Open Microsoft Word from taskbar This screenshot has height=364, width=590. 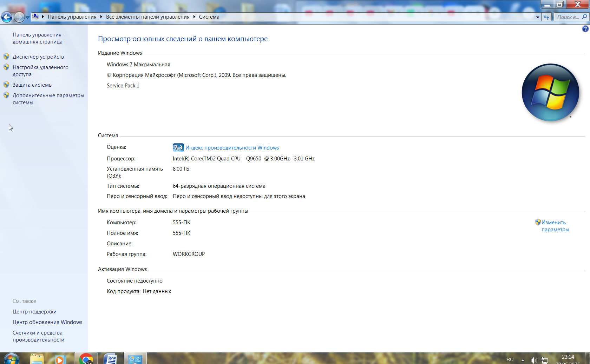point(111,358)
